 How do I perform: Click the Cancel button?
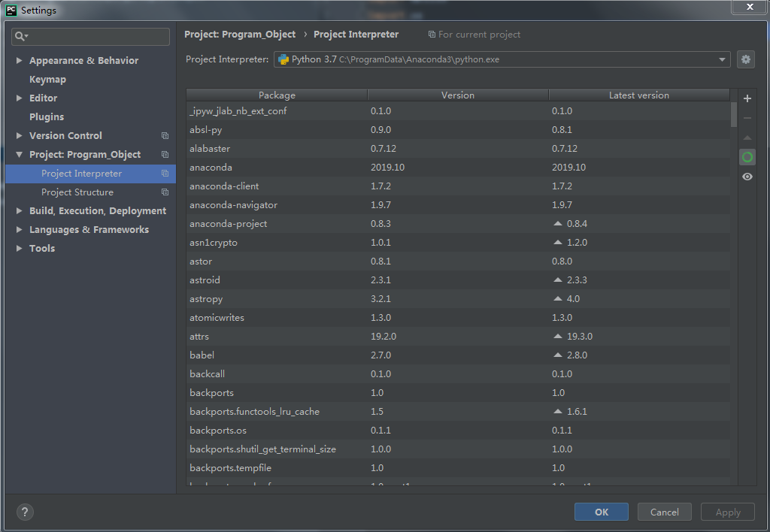pos(665,512)
